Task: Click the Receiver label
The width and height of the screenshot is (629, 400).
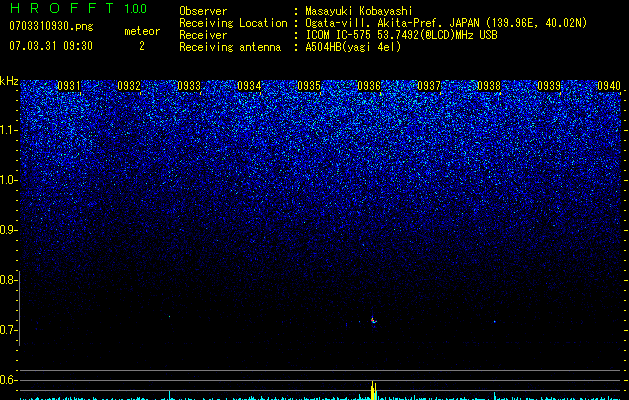Action: (x=203, y=35)
